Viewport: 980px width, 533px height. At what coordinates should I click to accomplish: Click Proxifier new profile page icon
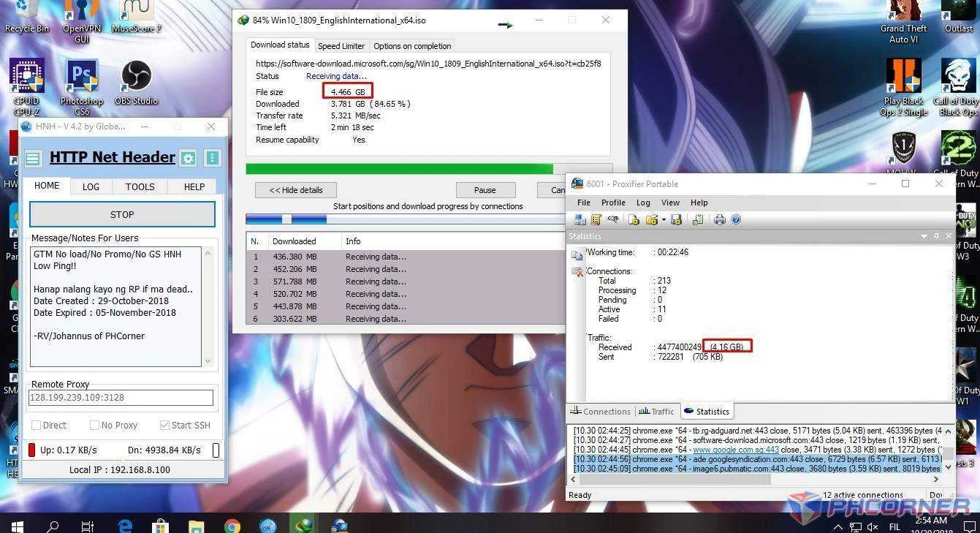634,219
